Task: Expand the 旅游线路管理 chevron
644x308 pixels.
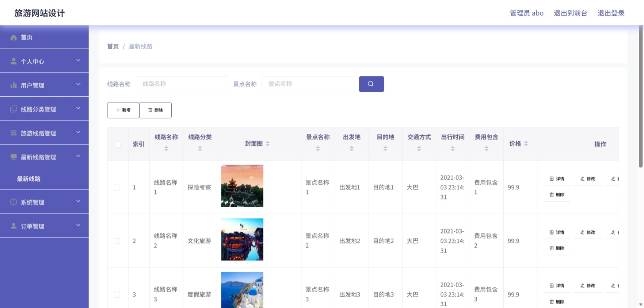Action: (78, 132)
